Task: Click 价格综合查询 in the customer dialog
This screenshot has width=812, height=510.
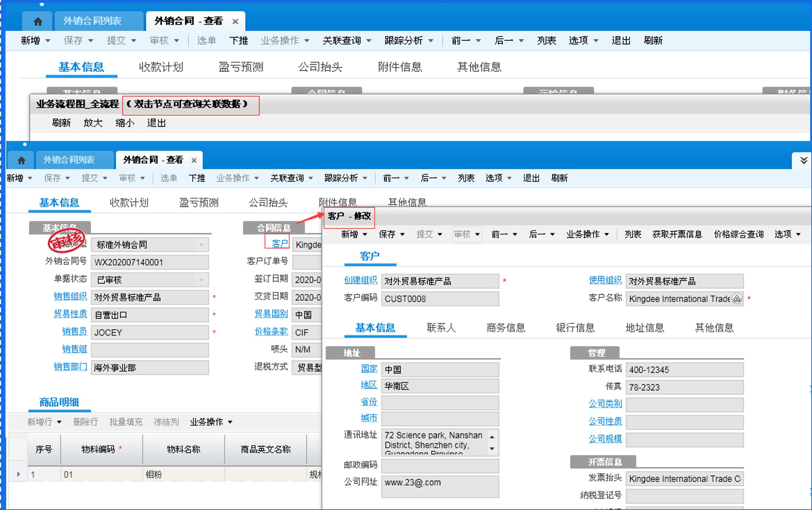Action: pyautogui.click(x=739, y=234)
